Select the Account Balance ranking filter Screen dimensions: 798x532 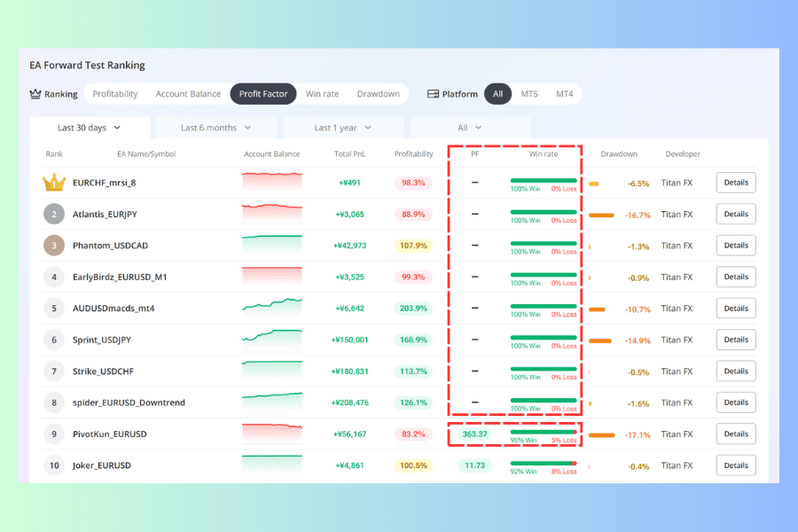coord(188,94)
